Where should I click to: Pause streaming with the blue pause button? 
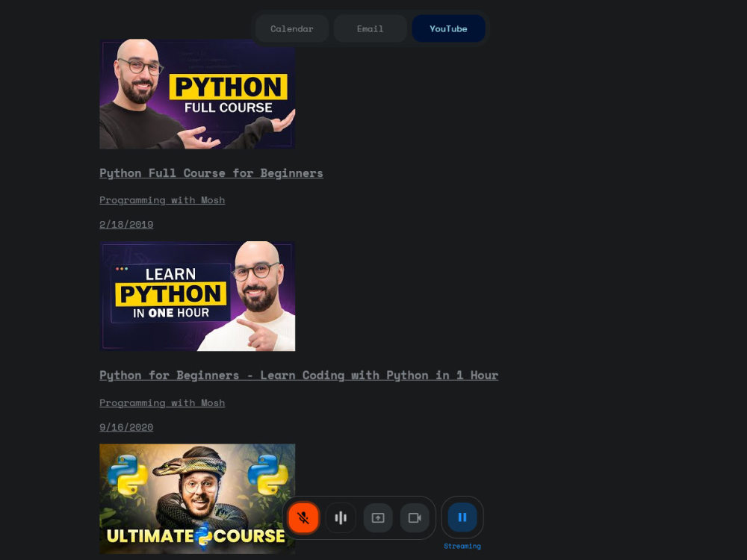tap(462, 517)
